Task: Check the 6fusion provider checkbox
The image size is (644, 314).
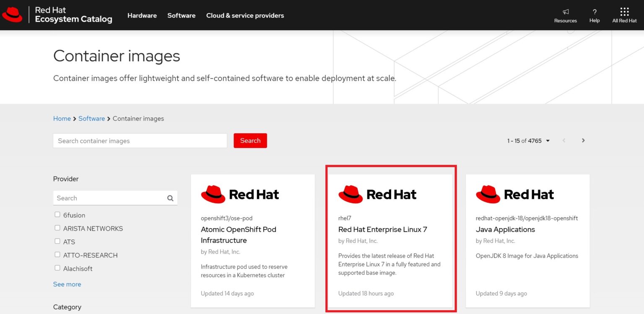Action: coord(57,214)
